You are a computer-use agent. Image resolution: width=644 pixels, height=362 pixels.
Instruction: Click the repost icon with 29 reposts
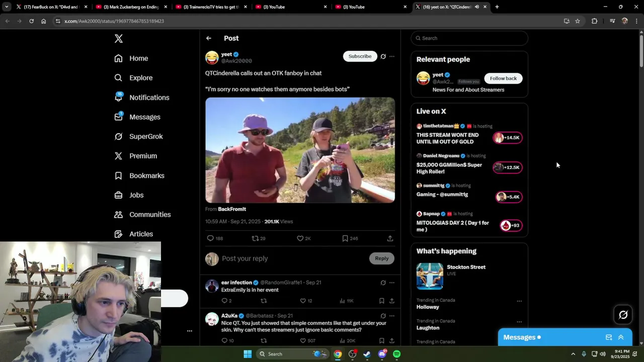pyautogui.click(x=255, y=238)
